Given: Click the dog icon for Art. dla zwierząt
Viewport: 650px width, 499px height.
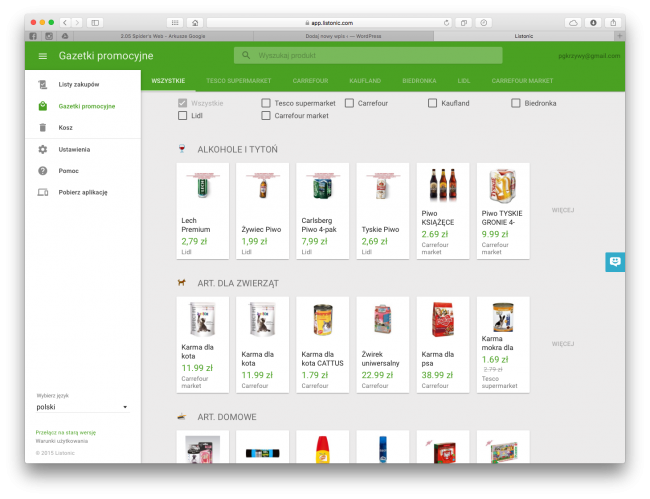Looking at the screenshot, I should (181, 283).
